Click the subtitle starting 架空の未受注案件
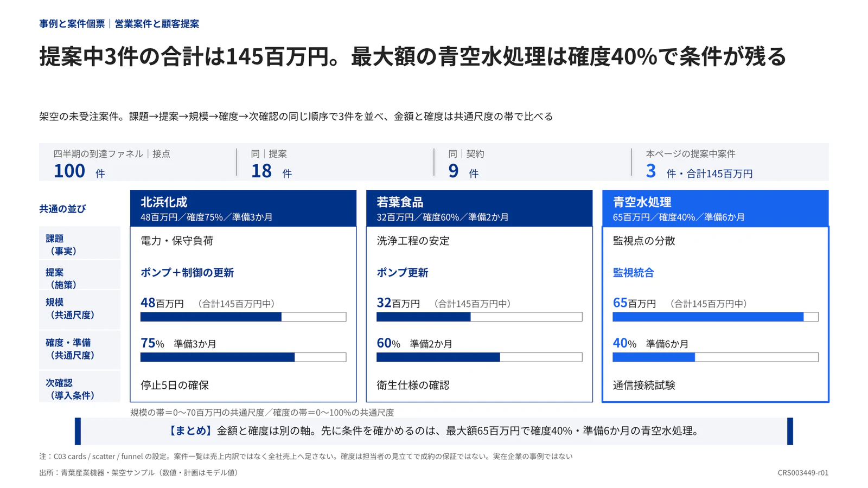 [296, 117]
